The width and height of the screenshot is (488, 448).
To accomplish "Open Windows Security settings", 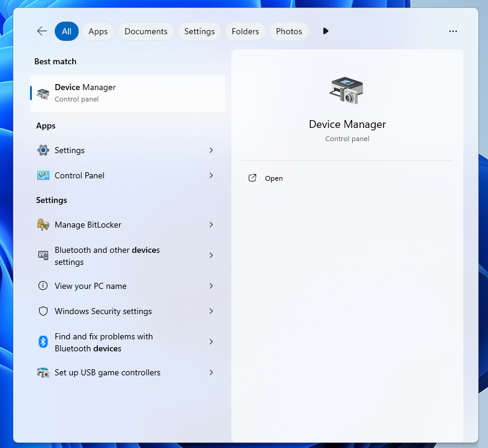I will tap(127, 311).
